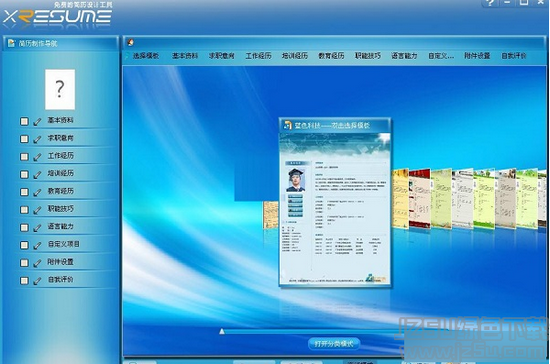Switch to the 自定义... top tab
Image resolution: width=550 pixels, height=364 pixels.
point(441,56)
